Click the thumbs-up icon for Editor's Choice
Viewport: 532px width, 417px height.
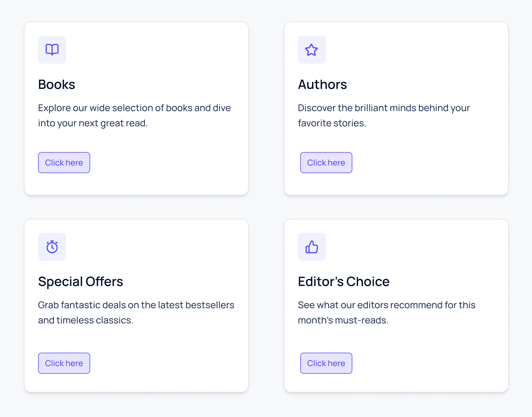click(x=311, y=247)
